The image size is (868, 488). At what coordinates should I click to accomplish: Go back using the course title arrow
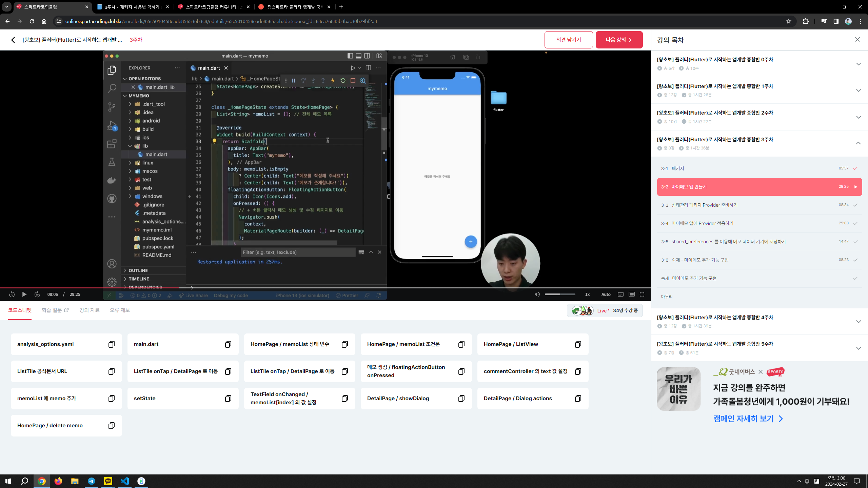(13, 40)
